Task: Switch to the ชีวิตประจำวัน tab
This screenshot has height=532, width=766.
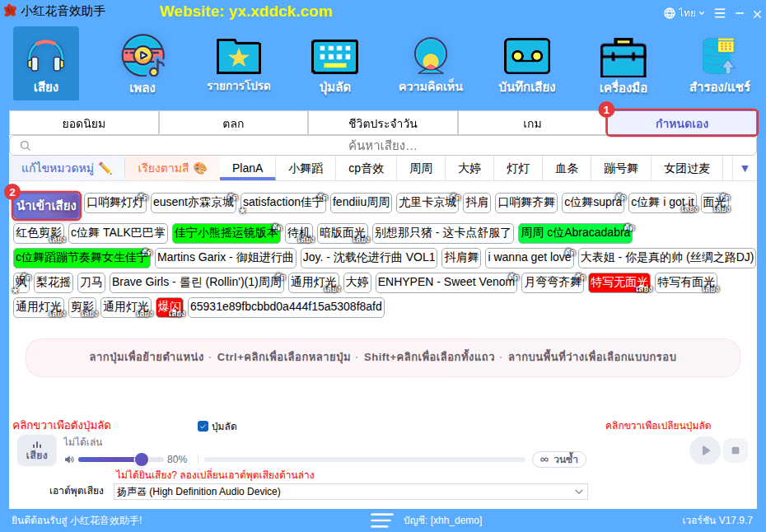Action: (383, 124)
